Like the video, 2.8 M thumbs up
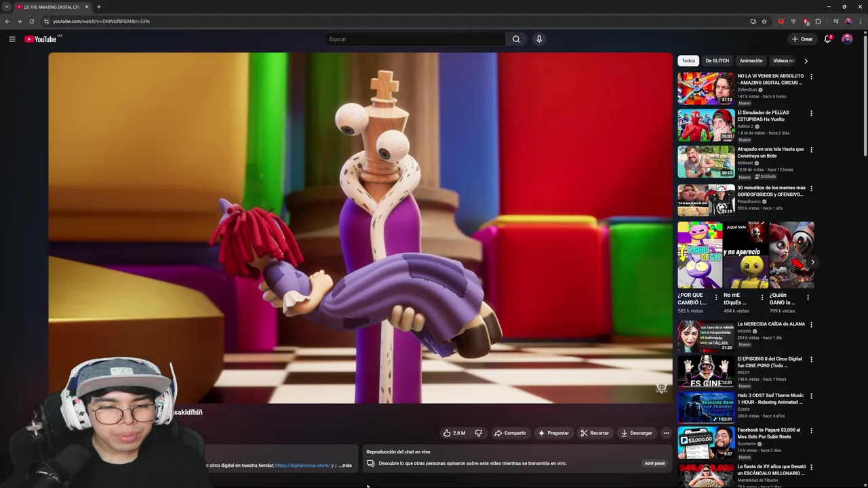The width and height of the screenshot is (868, 488). point(454,433)
